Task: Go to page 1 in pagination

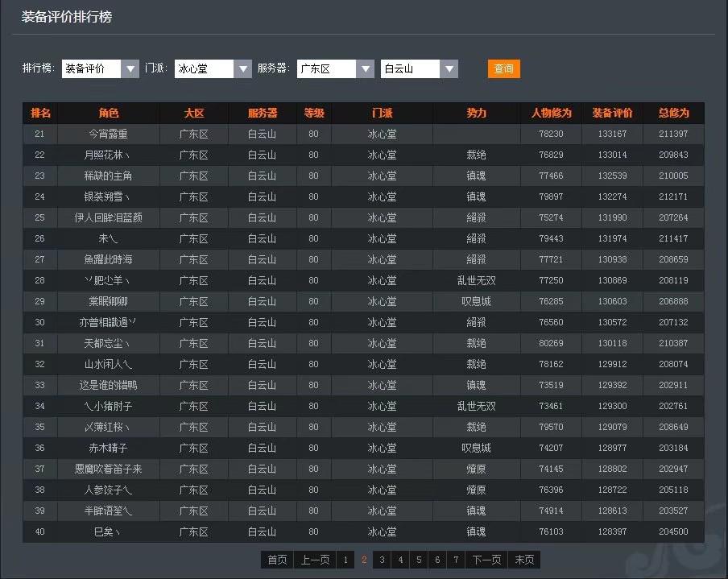Action: (x=345, y=560)
